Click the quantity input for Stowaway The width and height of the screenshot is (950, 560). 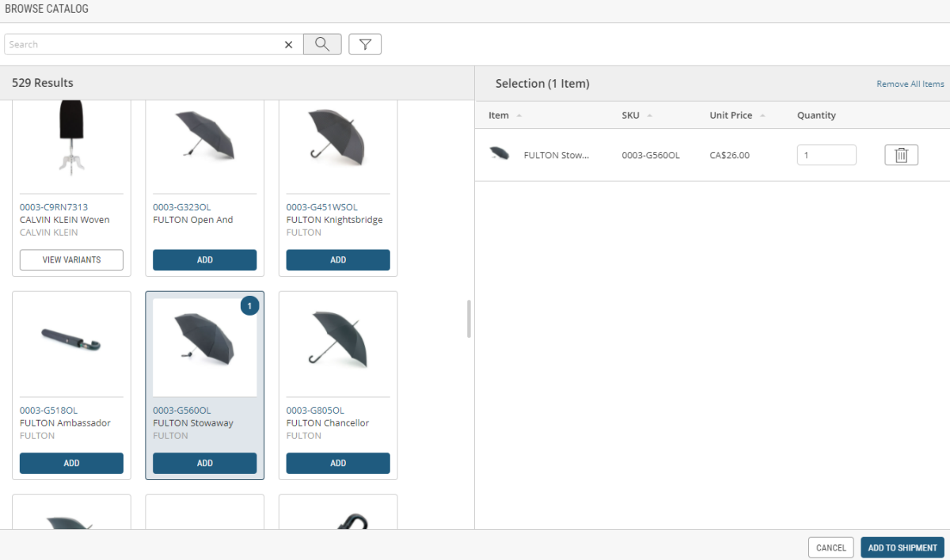[x=826, y=155]
